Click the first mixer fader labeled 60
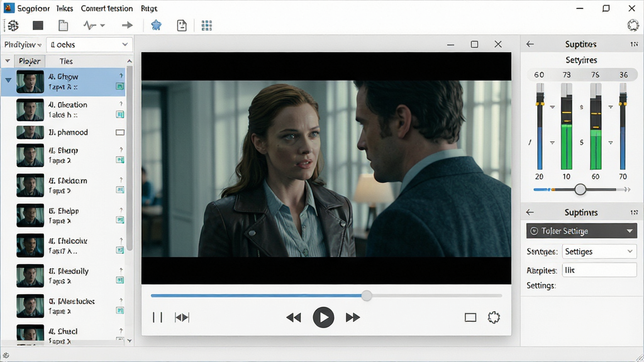 [x=540, y=126]
